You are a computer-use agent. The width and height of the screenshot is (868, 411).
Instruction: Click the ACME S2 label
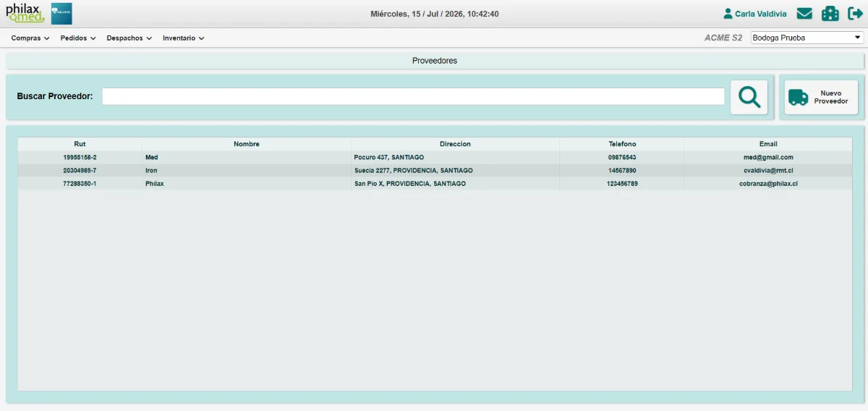click(x=723, y=38)
